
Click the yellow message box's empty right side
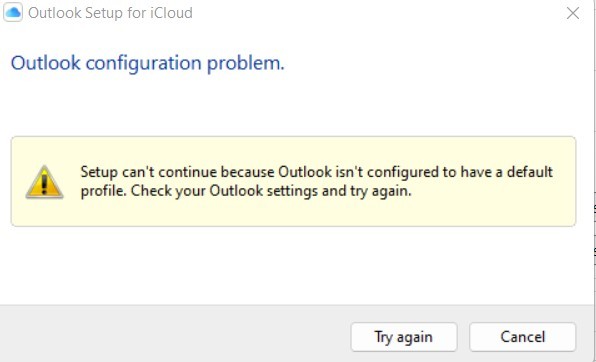click(494, 205)
